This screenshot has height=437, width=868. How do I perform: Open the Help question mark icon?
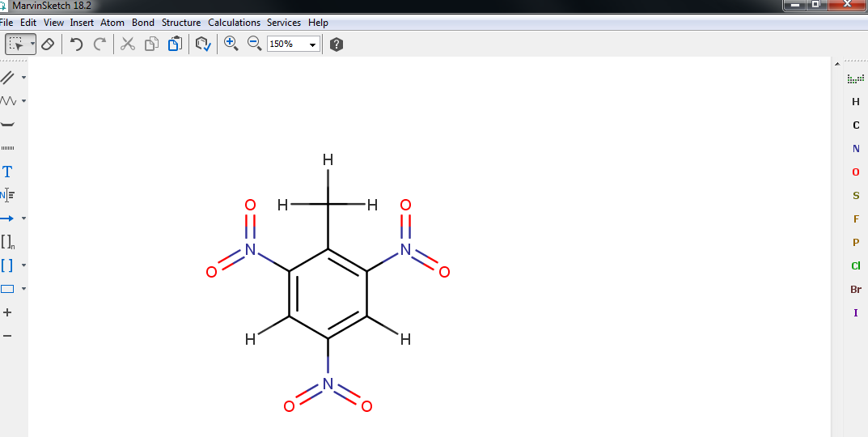click(337, 45)
